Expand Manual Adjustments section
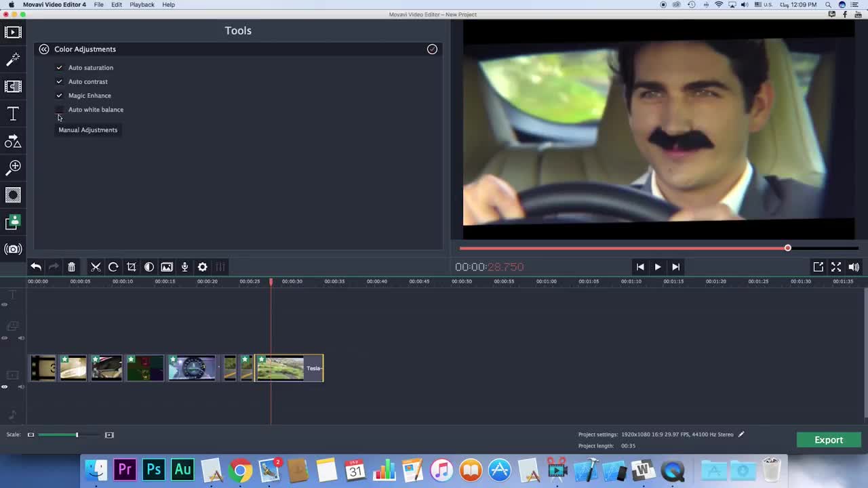Viewport: 868px width, 488px height. tap(87, 130)
